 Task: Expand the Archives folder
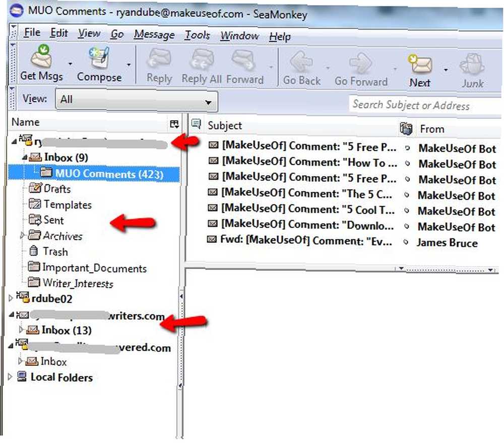(x=22, y=235)
